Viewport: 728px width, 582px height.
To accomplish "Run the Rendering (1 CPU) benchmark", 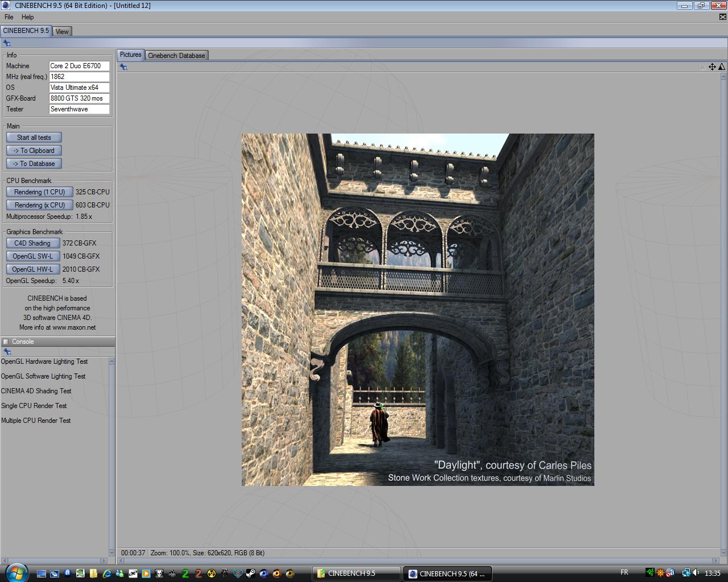I will 40,192.
